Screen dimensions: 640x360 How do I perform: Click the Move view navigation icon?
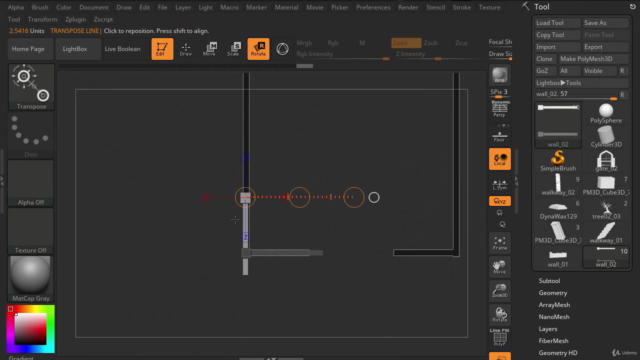pos(500,267)
